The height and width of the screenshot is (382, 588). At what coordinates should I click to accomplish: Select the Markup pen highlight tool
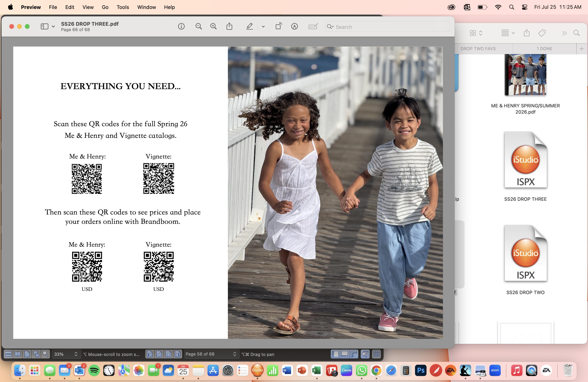pyautogui.click(x=249, y=26)
